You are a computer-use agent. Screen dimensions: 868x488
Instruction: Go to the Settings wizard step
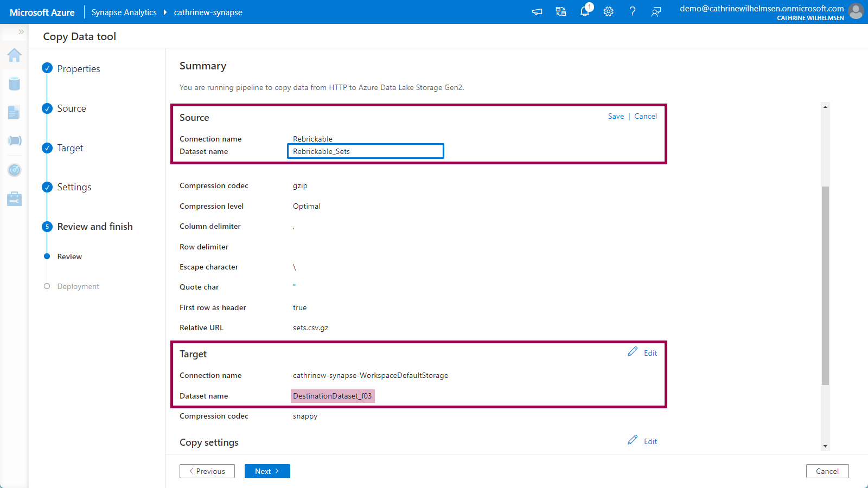(x=74, y=187)
